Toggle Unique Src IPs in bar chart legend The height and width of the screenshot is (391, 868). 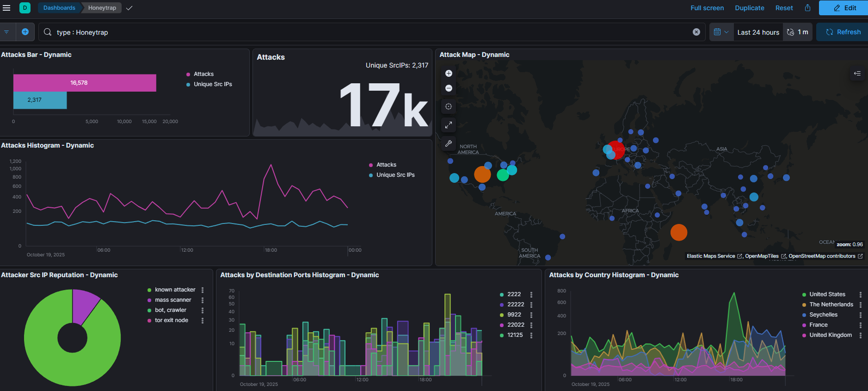pos(212,84)
